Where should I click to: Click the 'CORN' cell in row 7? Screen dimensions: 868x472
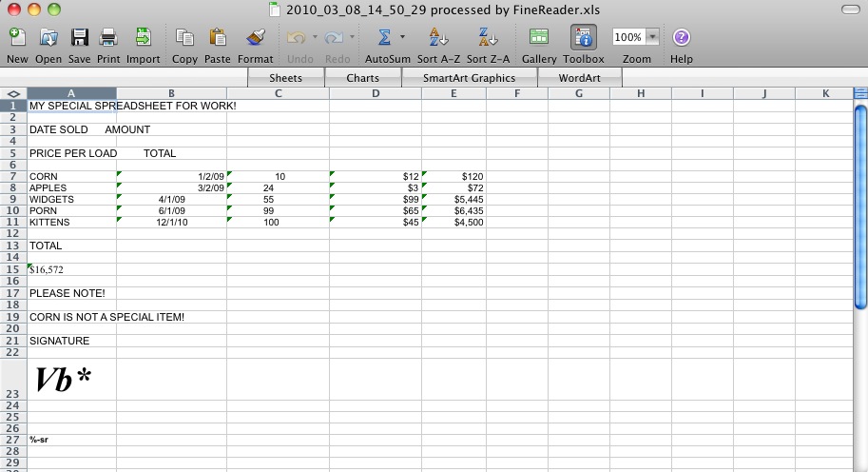point(71,177)
